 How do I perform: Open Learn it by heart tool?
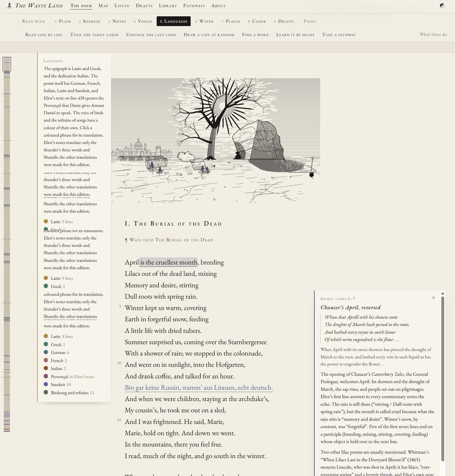(295, 35)
